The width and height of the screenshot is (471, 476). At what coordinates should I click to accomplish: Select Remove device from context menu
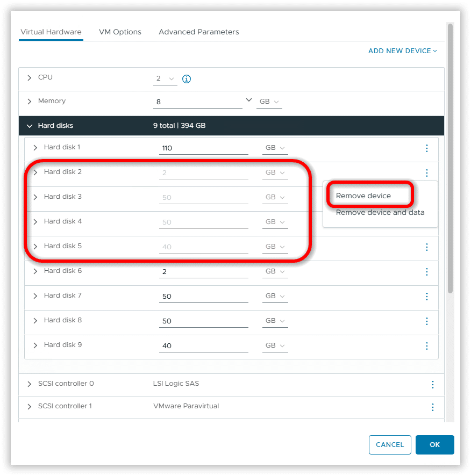(363, 196)
